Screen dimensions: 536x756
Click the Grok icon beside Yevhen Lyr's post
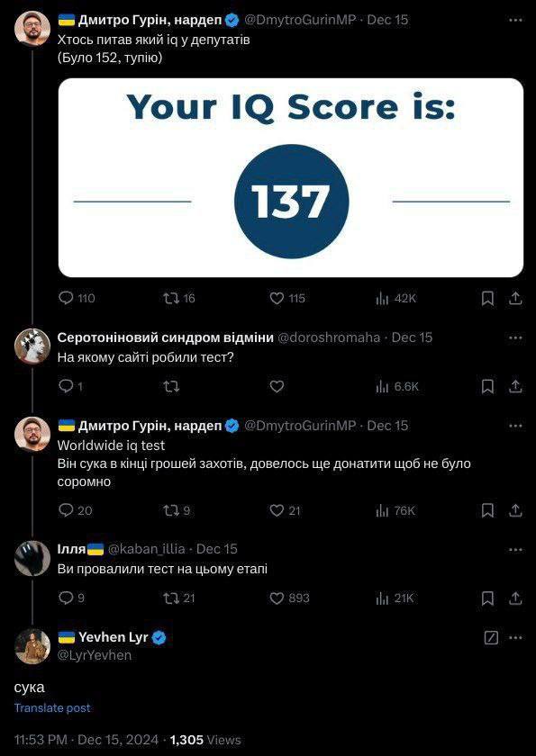(x=491, y=638)
